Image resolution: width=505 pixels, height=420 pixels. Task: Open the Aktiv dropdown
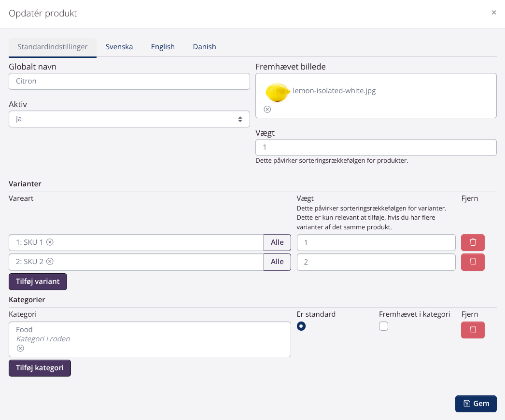tap(129, 119)
